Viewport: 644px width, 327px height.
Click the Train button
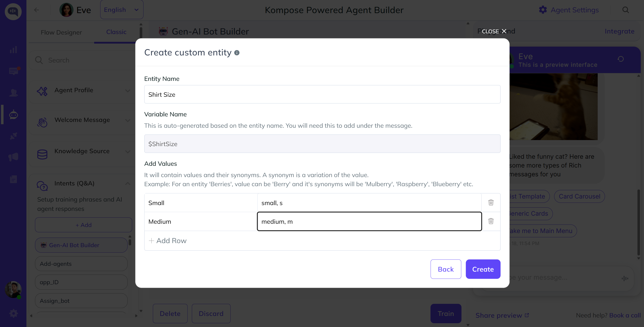(446, 313)
